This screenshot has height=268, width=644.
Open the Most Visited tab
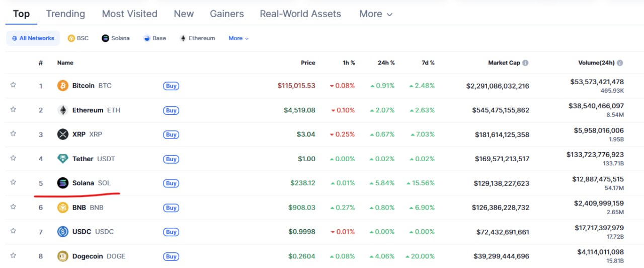pos(130,14)
